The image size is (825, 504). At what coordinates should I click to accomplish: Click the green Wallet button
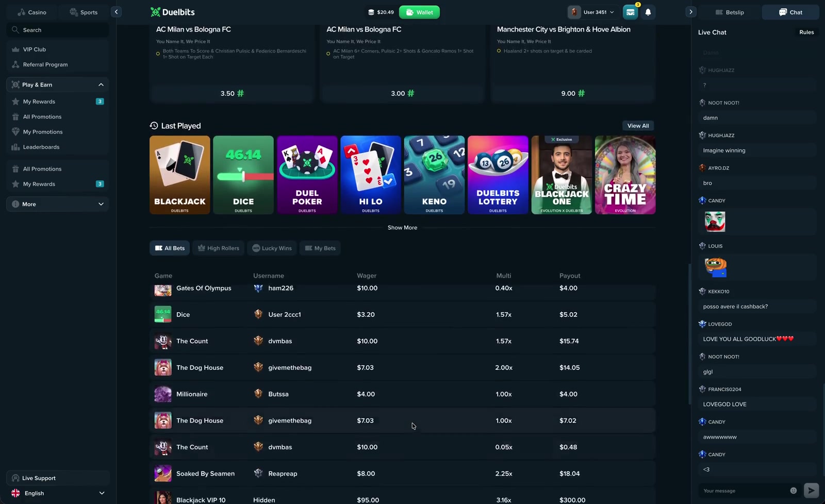(x=419, y=12)
